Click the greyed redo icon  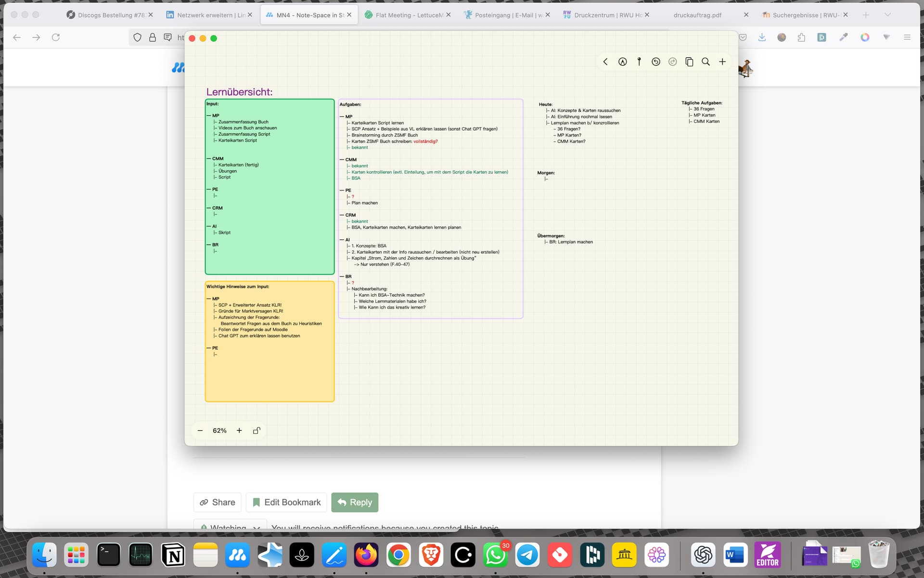coord(672,62)
